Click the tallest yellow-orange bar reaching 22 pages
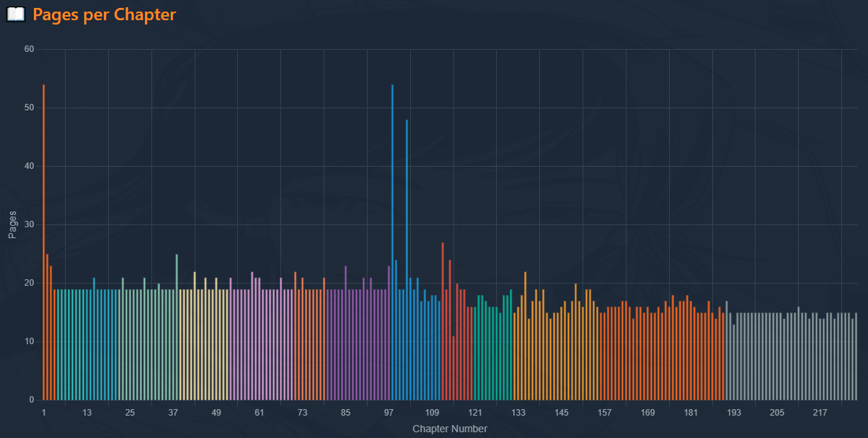 point(526,336)
